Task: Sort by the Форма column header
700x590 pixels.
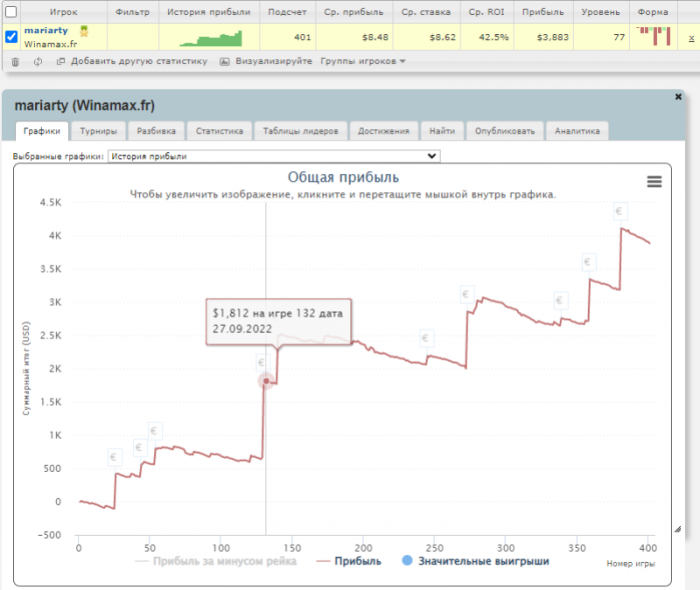Action: (653, 12)
